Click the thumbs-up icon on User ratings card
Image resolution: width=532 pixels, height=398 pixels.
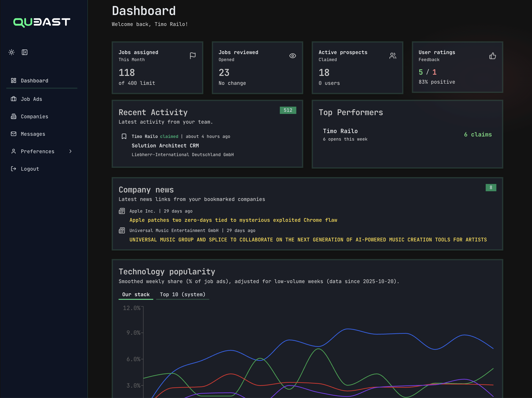493,56
